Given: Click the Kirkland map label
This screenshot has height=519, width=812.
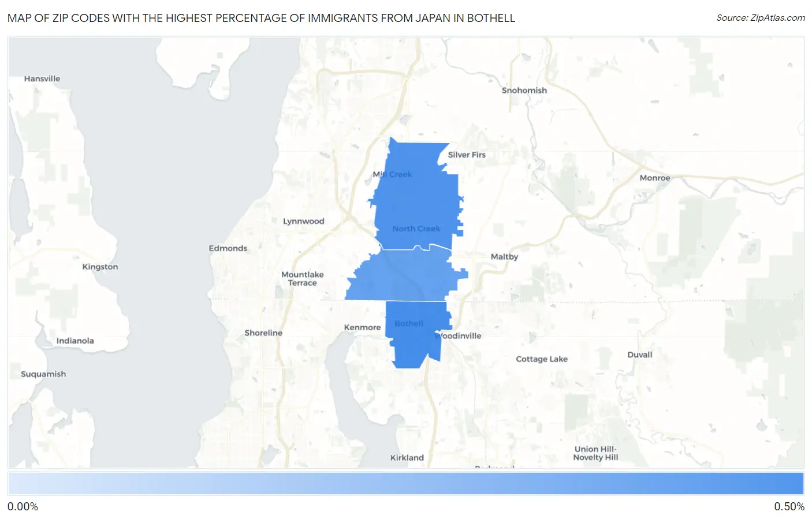Looking at the screenshot, I should click(x=407, y=457).
